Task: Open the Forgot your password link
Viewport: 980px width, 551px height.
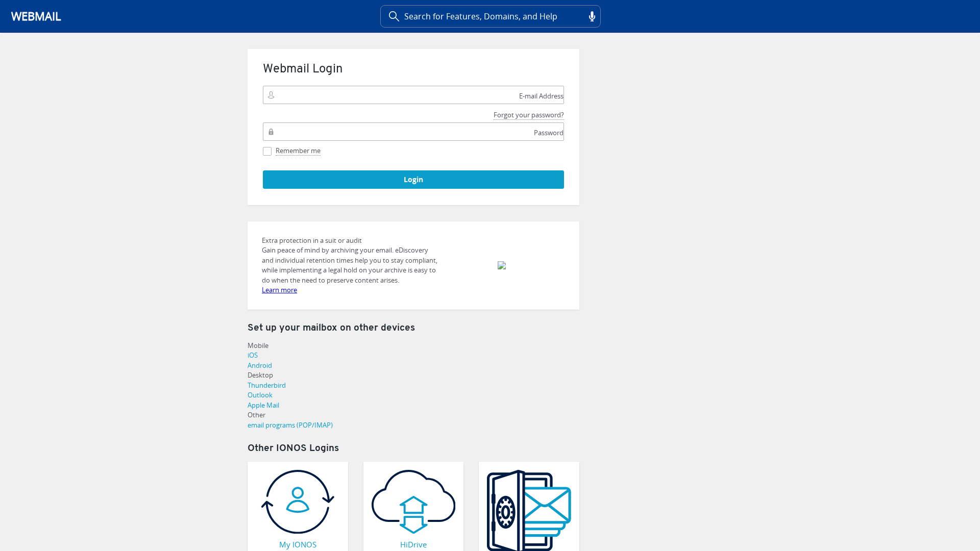Action: [528, 115]
